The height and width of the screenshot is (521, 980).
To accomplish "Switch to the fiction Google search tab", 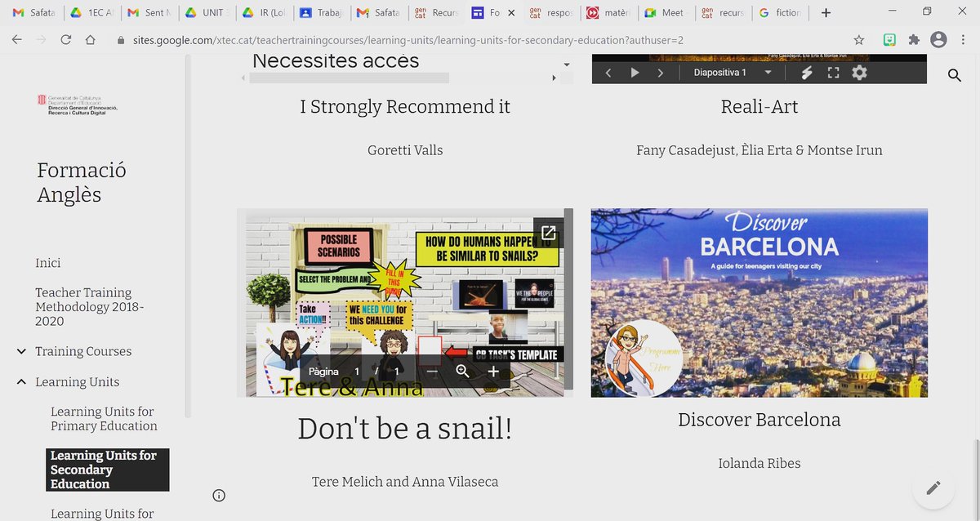I will [x=779, y=12].
